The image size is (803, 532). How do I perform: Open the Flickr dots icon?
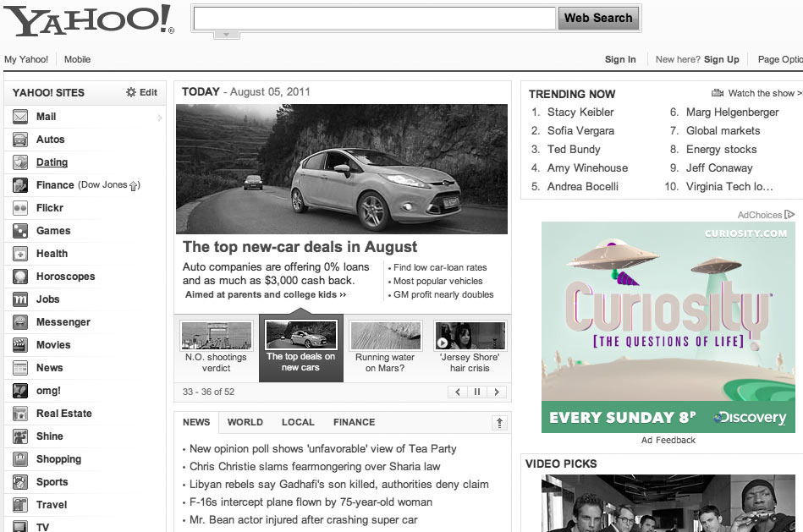[20, 208]
